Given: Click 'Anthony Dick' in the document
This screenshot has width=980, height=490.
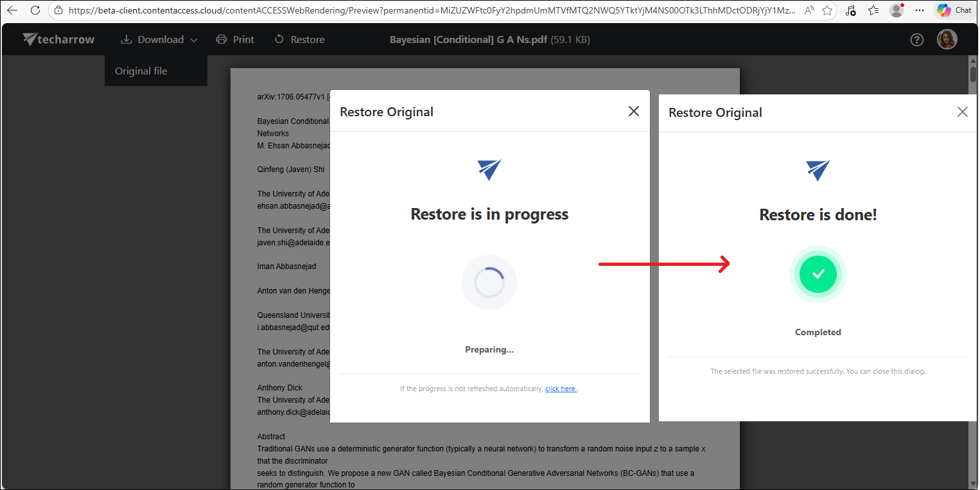Looking at the screenshot, I should [280, 388].
